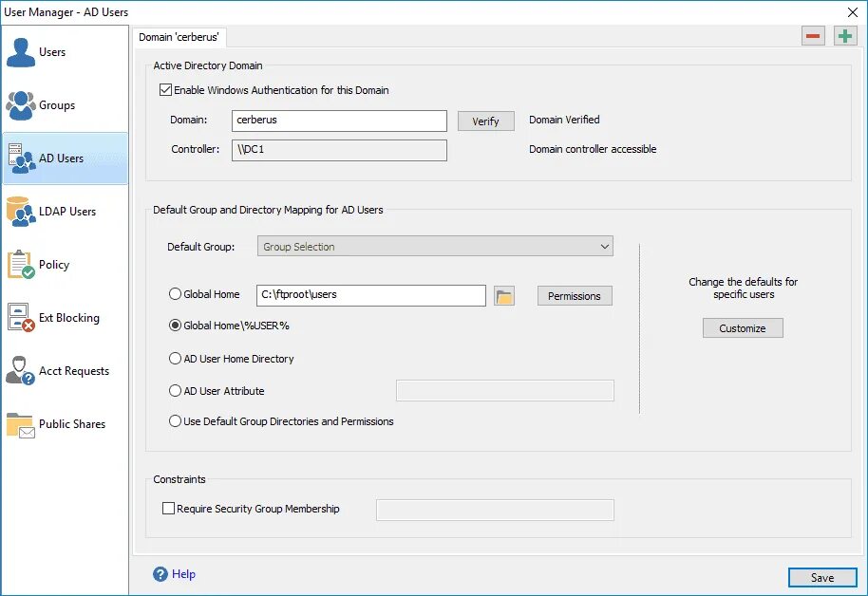
Task: Enable Require Security Group Membership
Action: pyautogui.click(x=168, y=508)
